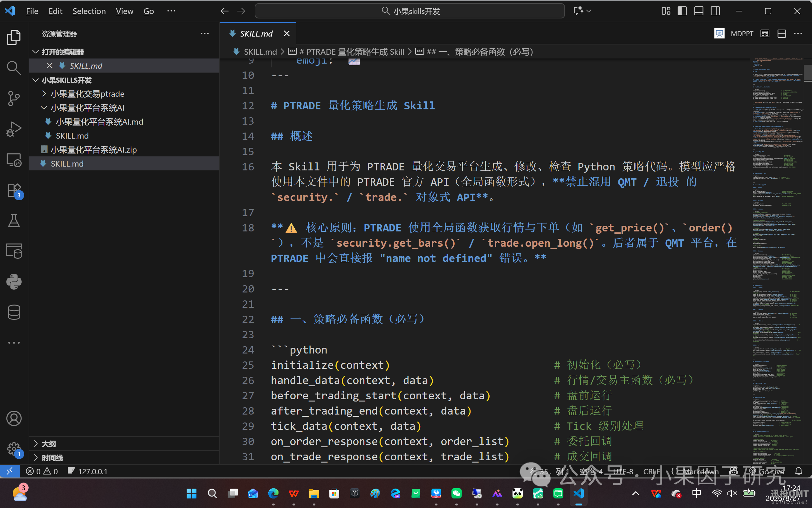Toggle the bottom panel
Screen dimensions: 812x508
click(x=699, y=11)
